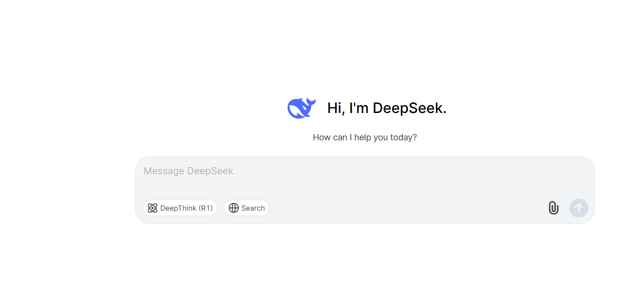Click the "Message DeepSeek" placeholder text
Image resolution: width=644 pixels, height=282 pixels.
coord(189,171)
